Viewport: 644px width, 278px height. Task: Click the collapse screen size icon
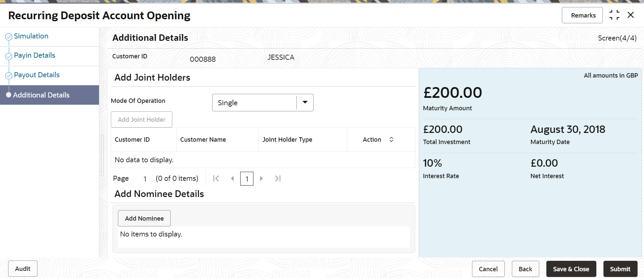click(614, 15)
